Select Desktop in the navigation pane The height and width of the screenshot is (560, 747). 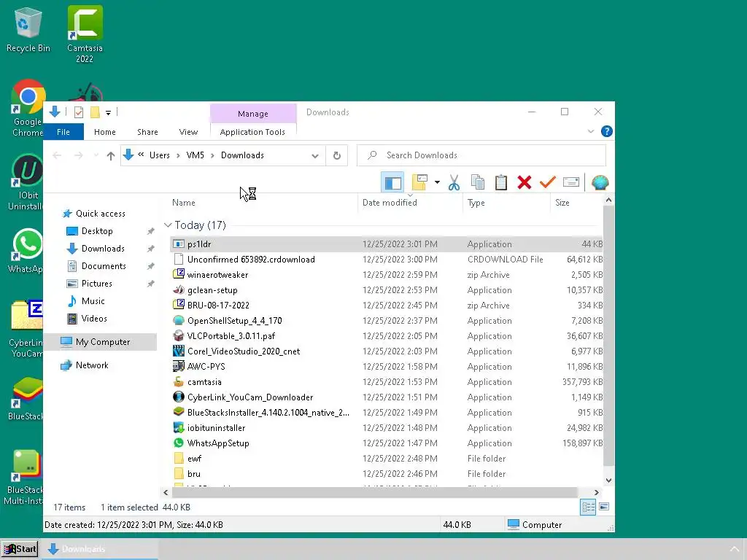point(97,231)
